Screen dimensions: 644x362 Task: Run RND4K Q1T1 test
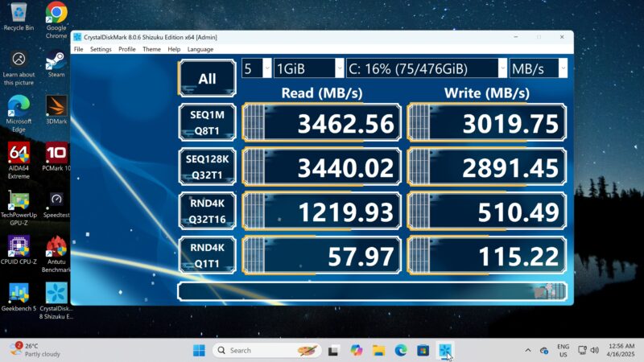[207, 255]
